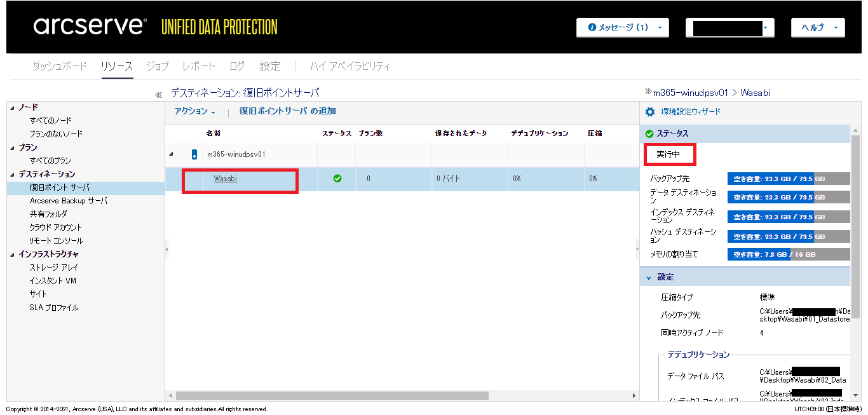This screenshot has width=868, height=415.
Task: Collapse the ノード tree group
Action: click(x=13, y=107)
